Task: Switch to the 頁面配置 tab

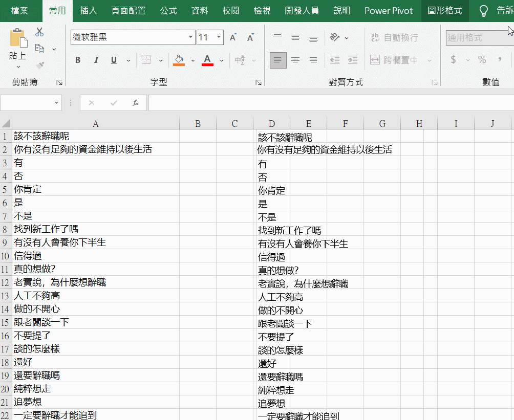Action: [x=128, y=10]
